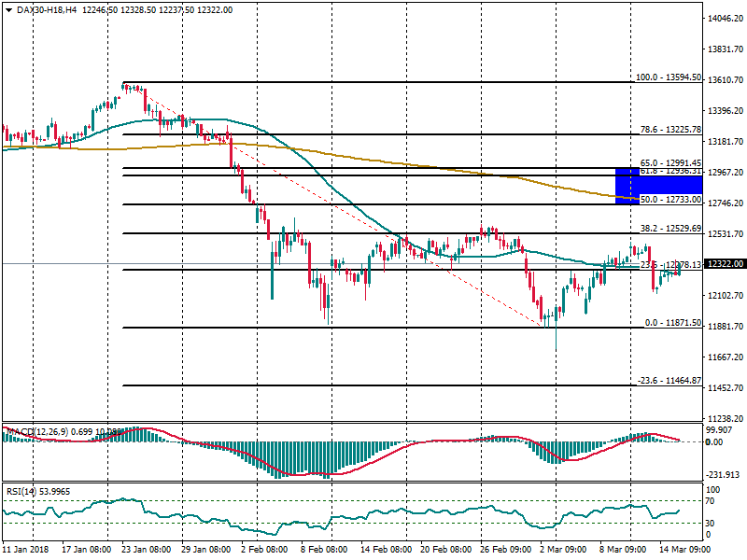Select the 50.0 - 12733.00 retracement label
Screen dimensions: 747x560
670,200
